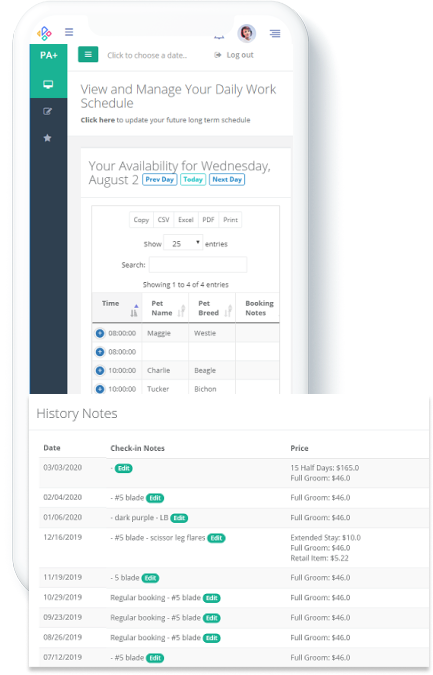Open the star favorites sidebar icon
Viewport: 433px width, 675px height.
tap(48, 138)
